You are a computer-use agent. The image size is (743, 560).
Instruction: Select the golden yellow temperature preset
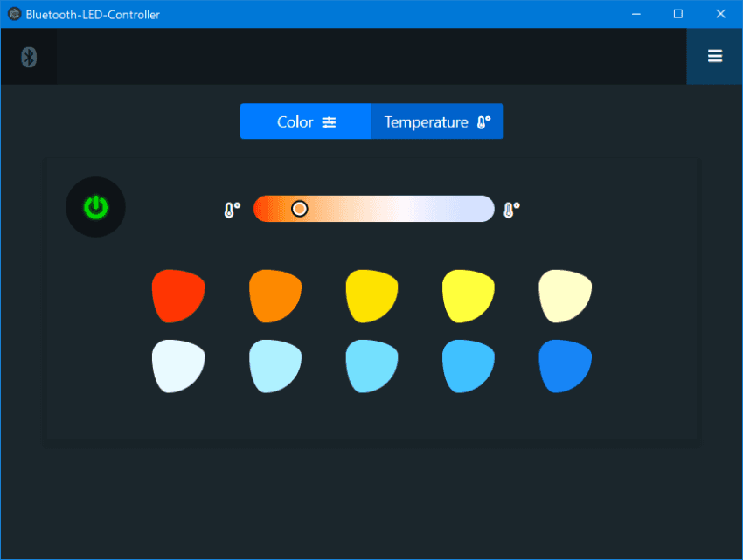(x=371, y=295)
